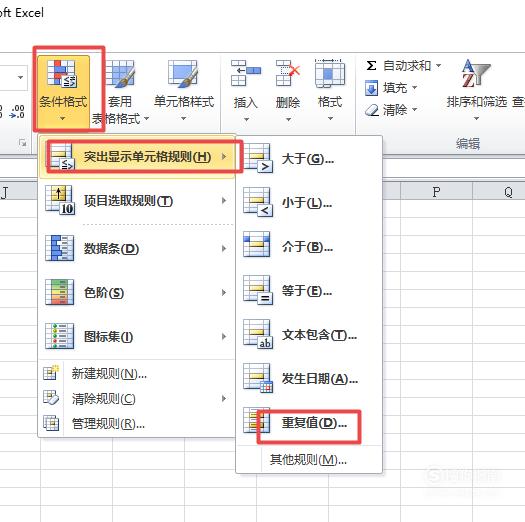Click the 排序和筛选 sort and filter icon
Image resolution: width=525 pixels, height=522 pixels.
(476, 73)
